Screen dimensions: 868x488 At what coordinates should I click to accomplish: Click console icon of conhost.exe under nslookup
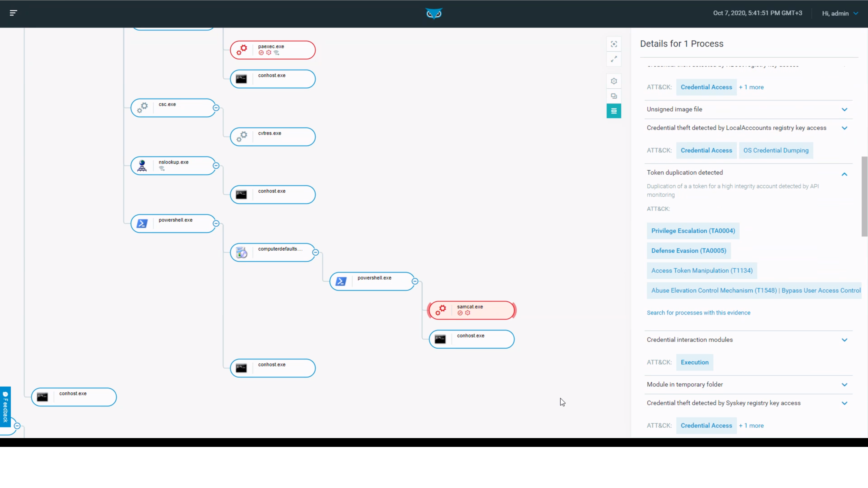click(x=241, y=195)
